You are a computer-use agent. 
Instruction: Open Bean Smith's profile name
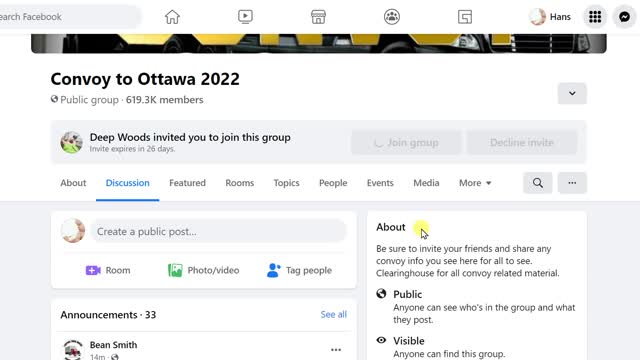113,345
